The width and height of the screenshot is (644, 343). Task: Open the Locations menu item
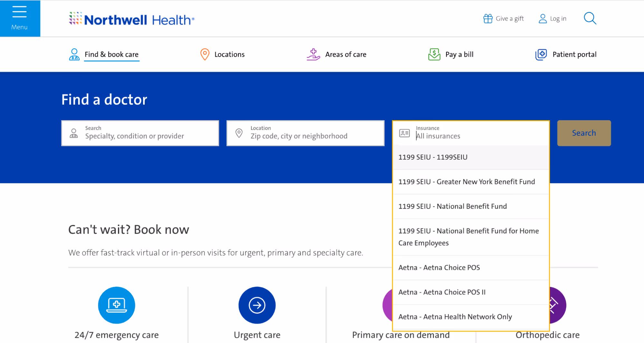[229, 54]
